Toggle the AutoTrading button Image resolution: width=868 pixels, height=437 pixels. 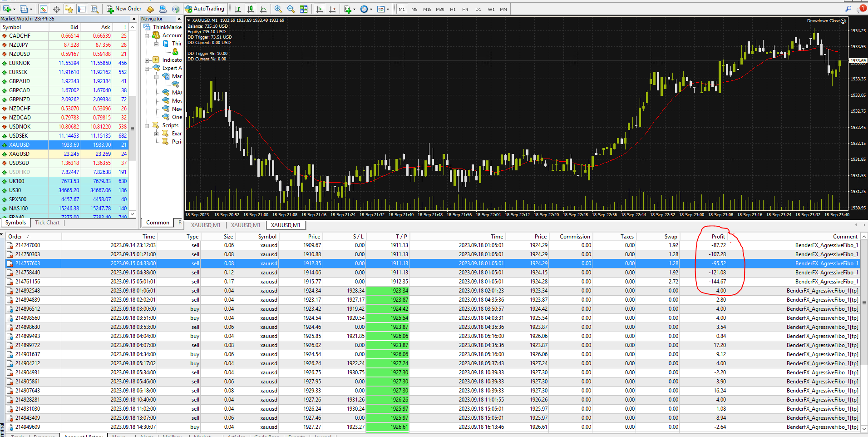coord(204,9)
